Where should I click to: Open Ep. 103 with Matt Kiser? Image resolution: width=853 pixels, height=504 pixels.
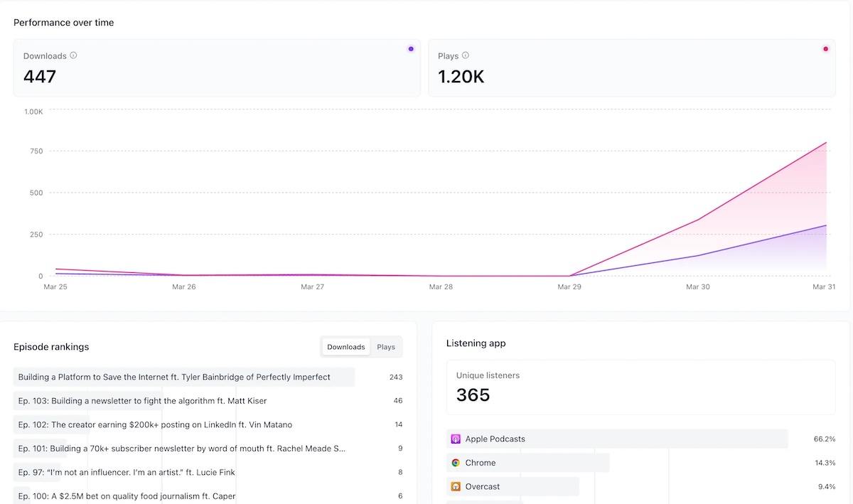point(141,400)
